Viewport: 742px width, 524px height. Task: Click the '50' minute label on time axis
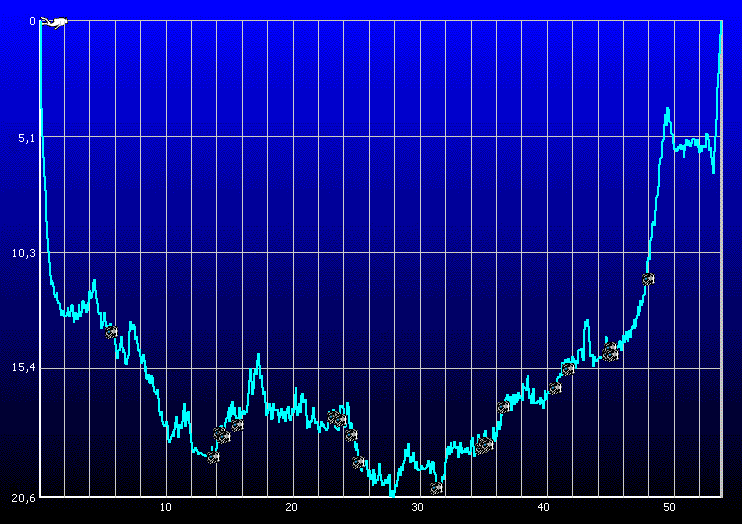coord(669,507)
